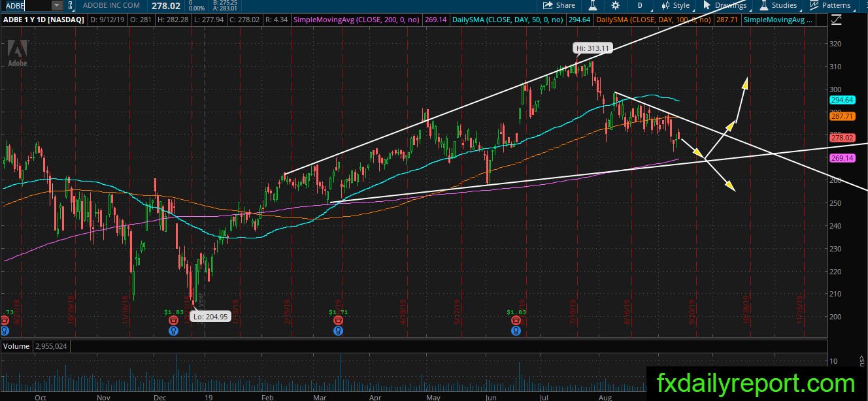868x401 pixels.
Task: Click the blue lightbulb icon near March
Action: (337, 330)
